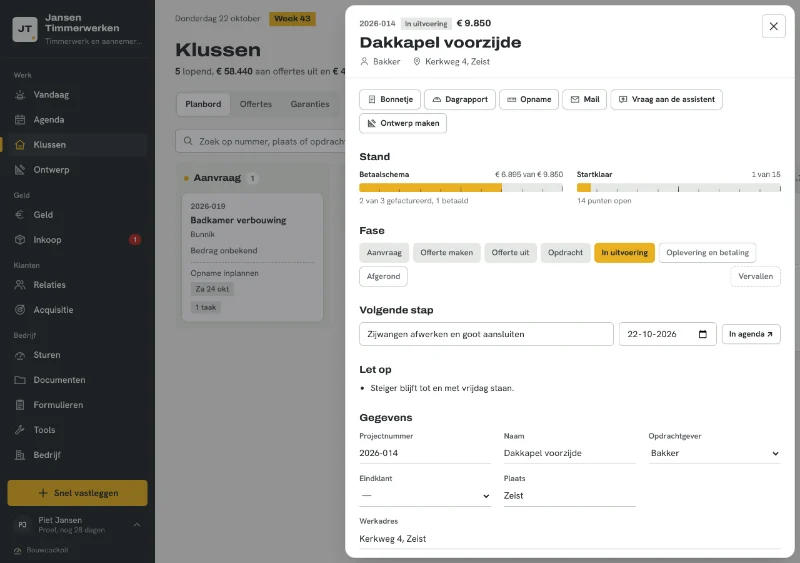Click the search magnifier icon

pyautogui.click(x=188, y=141)
